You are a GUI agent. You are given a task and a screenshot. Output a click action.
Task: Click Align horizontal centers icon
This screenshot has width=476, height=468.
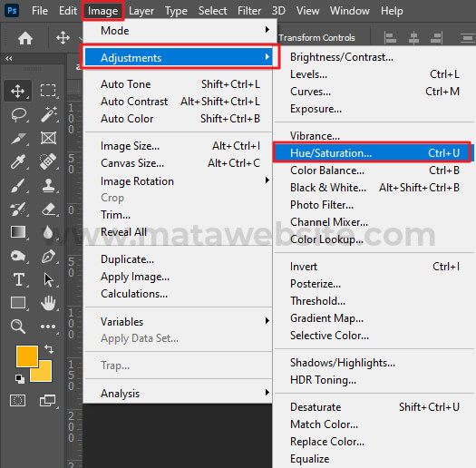pos(413,38)
